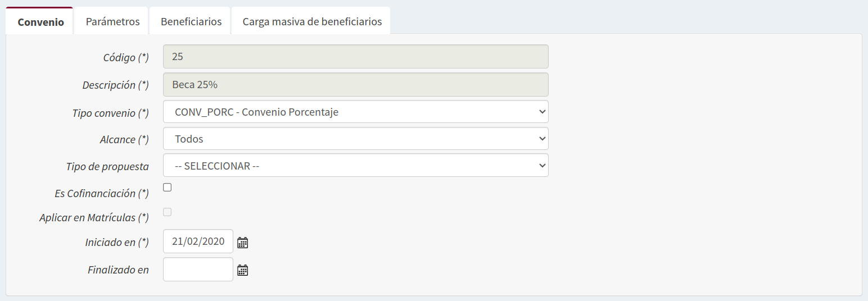Open the Beneficiarios tab
This screenshot has height=301, width=868.
[x=191, y=22]
